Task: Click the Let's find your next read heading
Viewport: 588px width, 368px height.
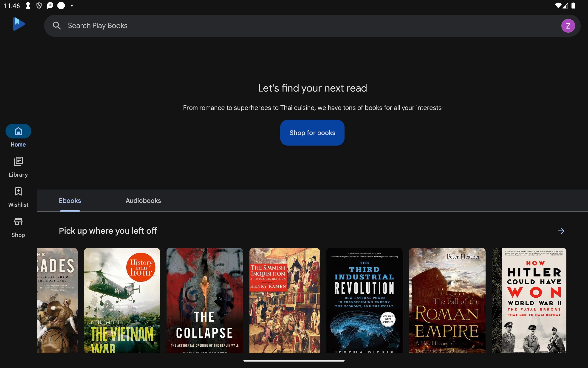Action: tap(312, 88)
